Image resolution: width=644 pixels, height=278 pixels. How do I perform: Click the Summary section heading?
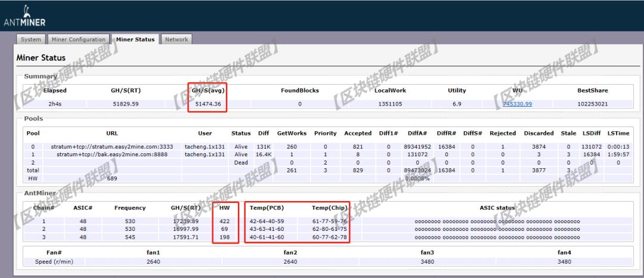(x=41, y=76)
